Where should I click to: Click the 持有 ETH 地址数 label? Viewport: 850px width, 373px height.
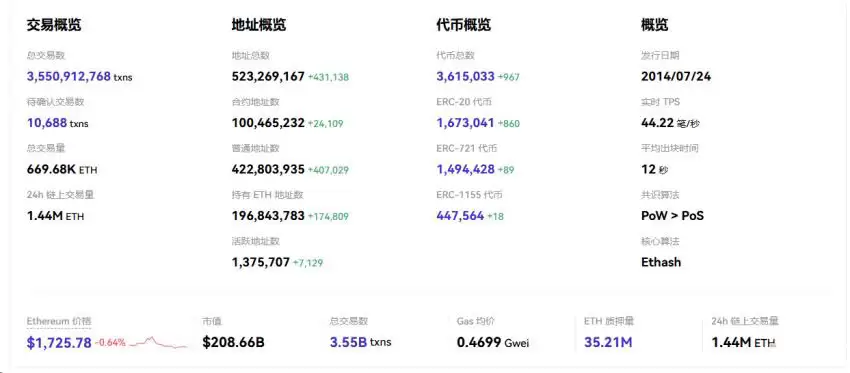(267, 195)
